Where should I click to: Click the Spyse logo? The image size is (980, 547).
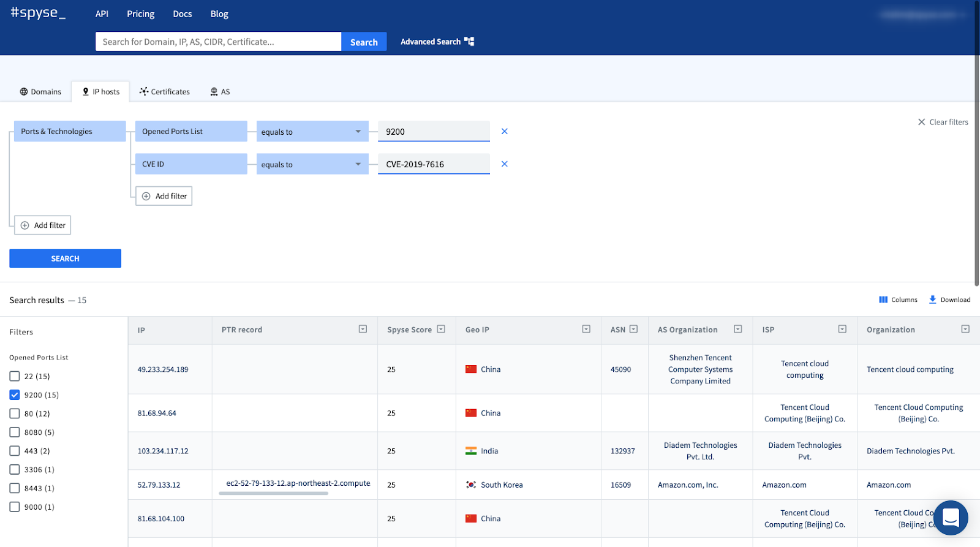click(38, 13)
